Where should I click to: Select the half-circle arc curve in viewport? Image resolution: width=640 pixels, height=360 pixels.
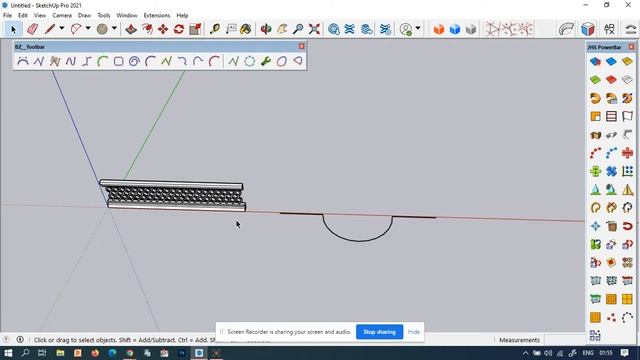tap(358, 229)
